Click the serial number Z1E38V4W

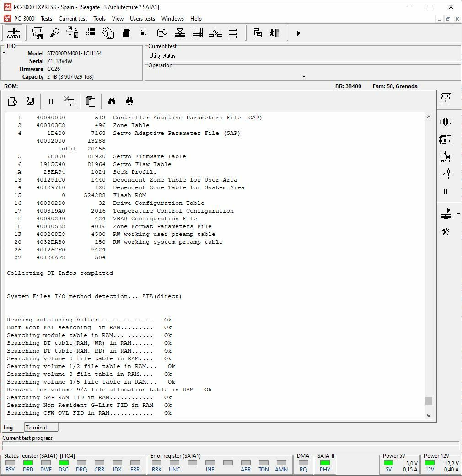tap(59, 61)
